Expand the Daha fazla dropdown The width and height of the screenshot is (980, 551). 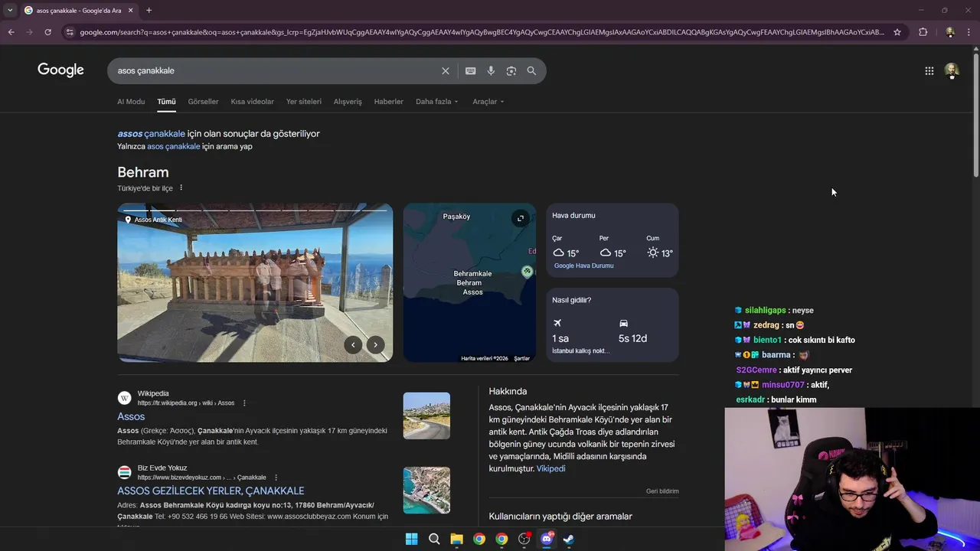click(436, 101)
